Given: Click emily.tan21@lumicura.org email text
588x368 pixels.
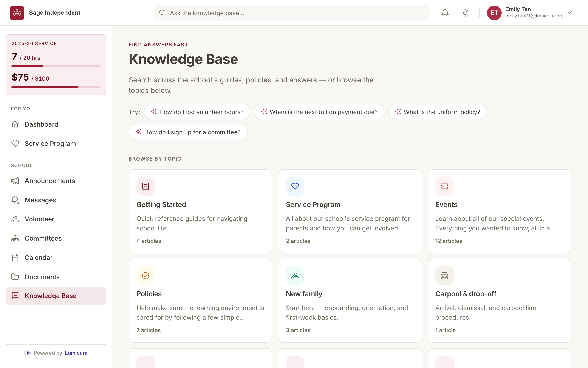Looking at the screenshot, I should (534, 16).
